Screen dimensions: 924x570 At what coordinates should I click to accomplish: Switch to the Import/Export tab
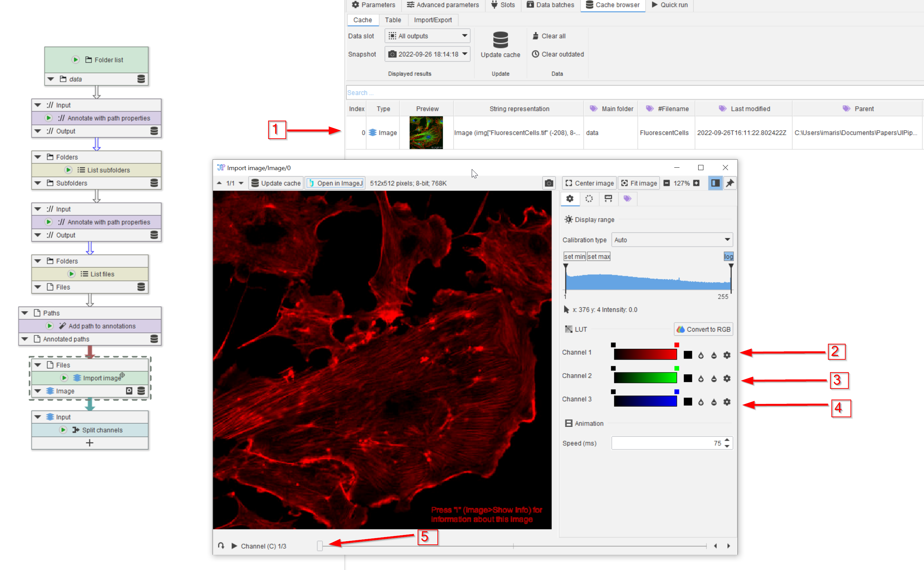[433, 20]
